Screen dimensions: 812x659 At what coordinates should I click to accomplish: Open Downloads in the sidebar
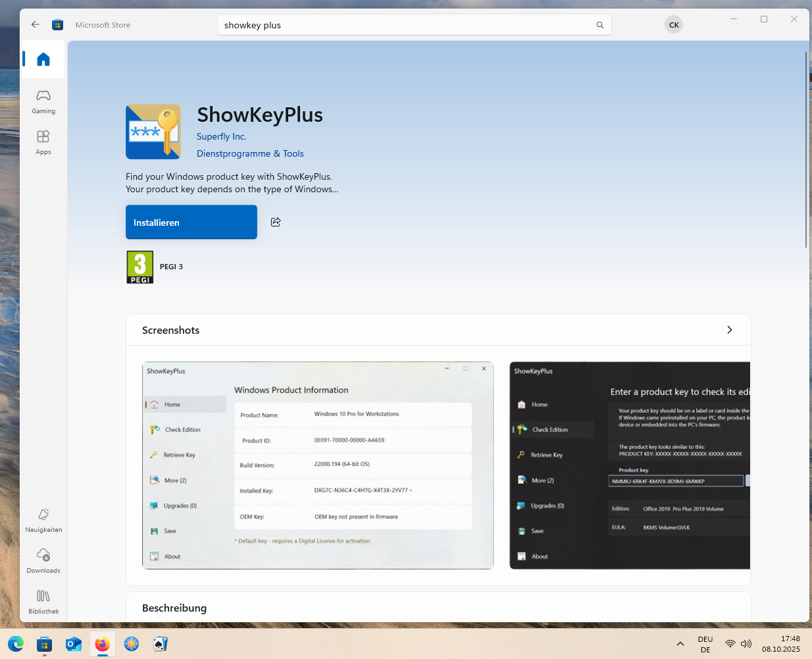point(43,561)
